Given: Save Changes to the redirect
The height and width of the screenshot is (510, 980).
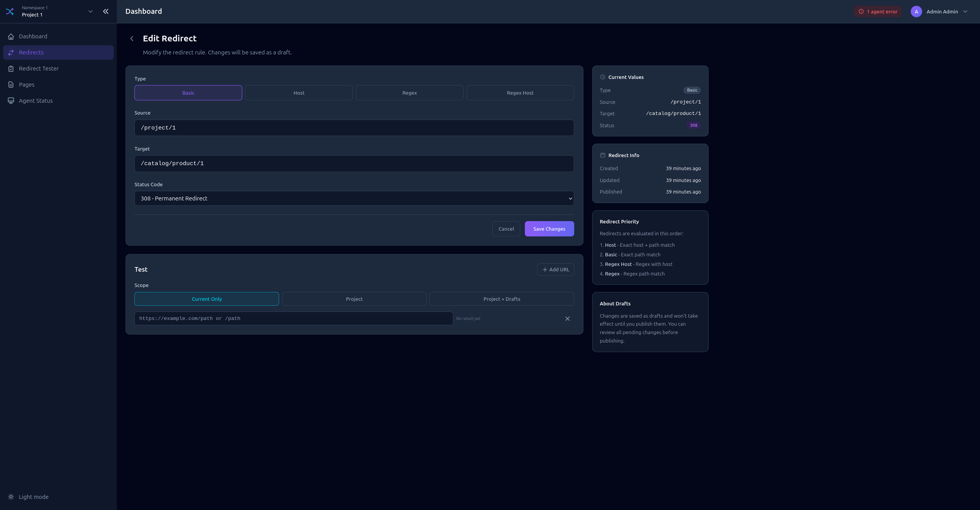Looking at the screenshot, I should pos(549,229).
